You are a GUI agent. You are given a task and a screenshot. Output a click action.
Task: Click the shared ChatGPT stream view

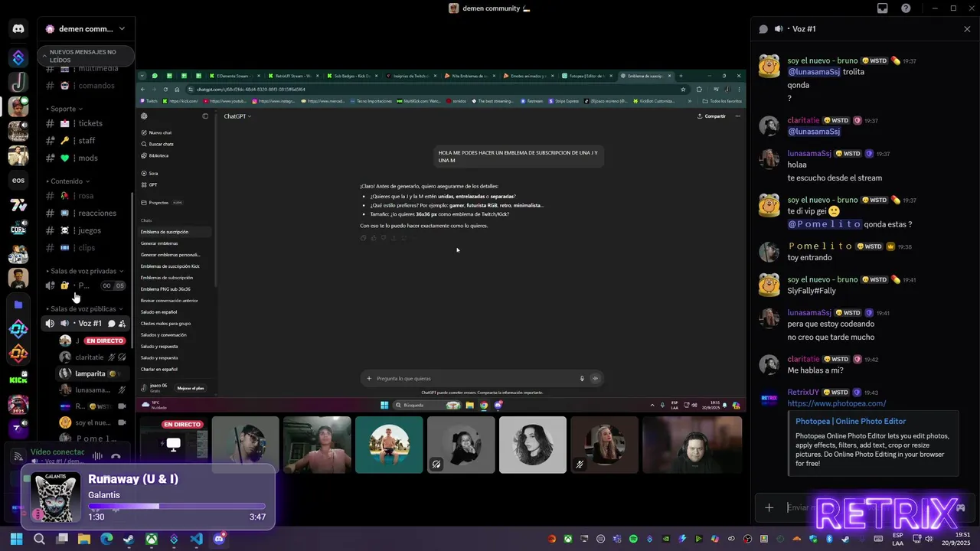point(441,241)
